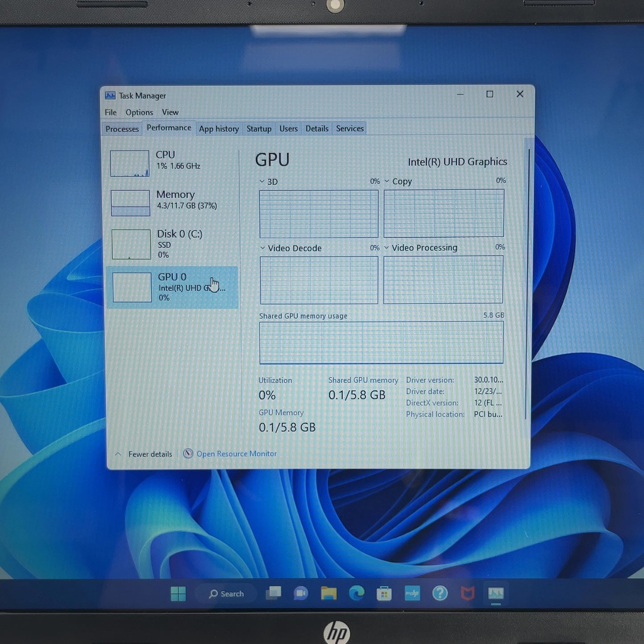The image size is (644, 644).
Task: Click the Video Decode utilization graph
Action: [x=319, y=280]
